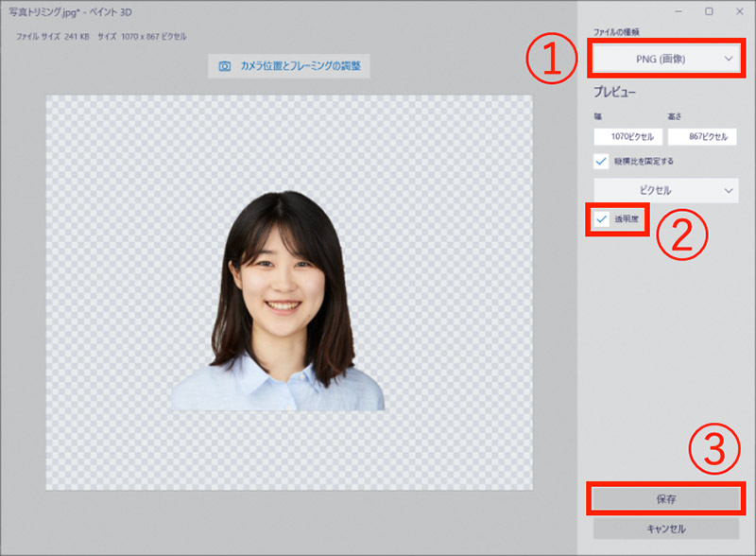This screenshot has height=556, width=756.
Task: Click the red circled number 1 marker
Action: (x=550, y=60)
